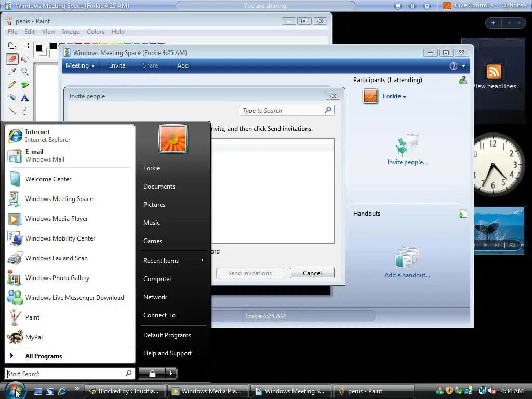Click Invite in Meeting Space toolbar

[117, 65]
